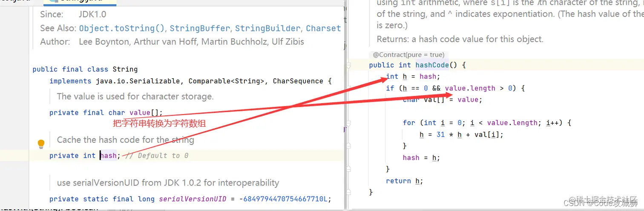Click the 'return h;' statement
644x211 pixels.
pos(405,181)
